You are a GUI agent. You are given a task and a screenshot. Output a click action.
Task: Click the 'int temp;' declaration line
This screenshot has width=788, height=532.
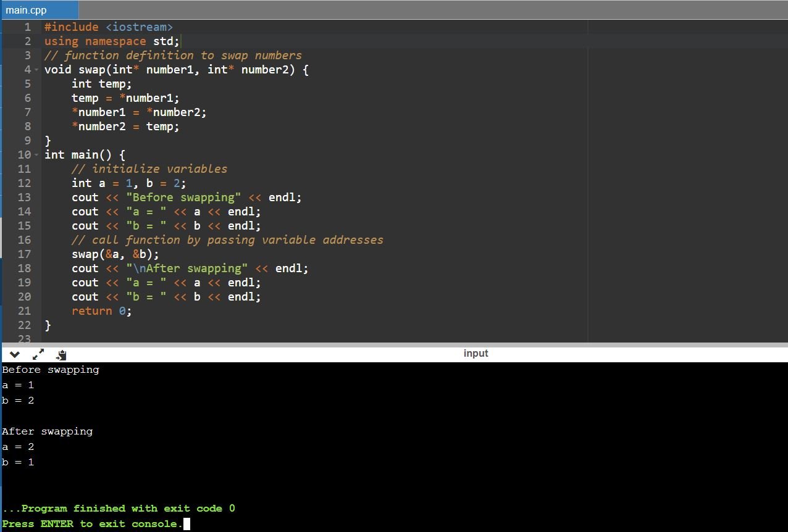(x=101, y=84)
